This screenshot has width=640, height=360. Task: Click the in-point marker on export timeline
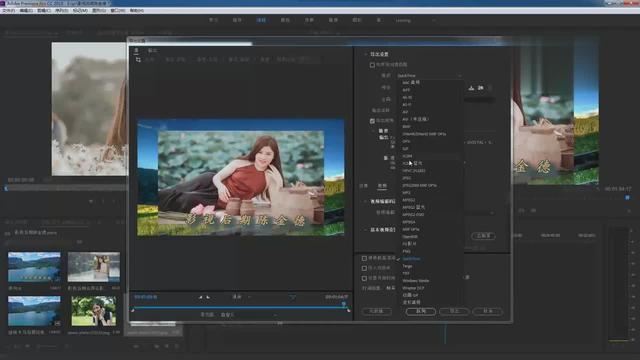click(133, 311)
